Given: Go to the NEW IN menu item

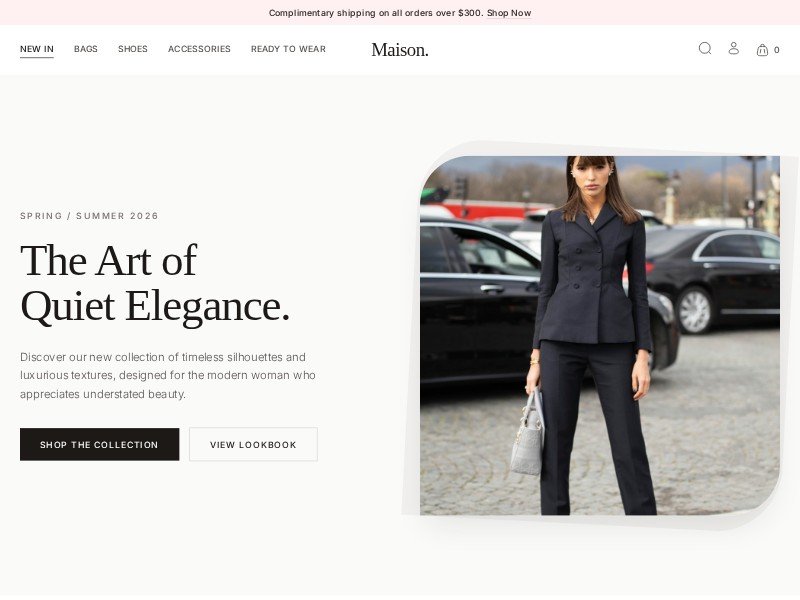Looking at the screenshot, I should (37, 49).
